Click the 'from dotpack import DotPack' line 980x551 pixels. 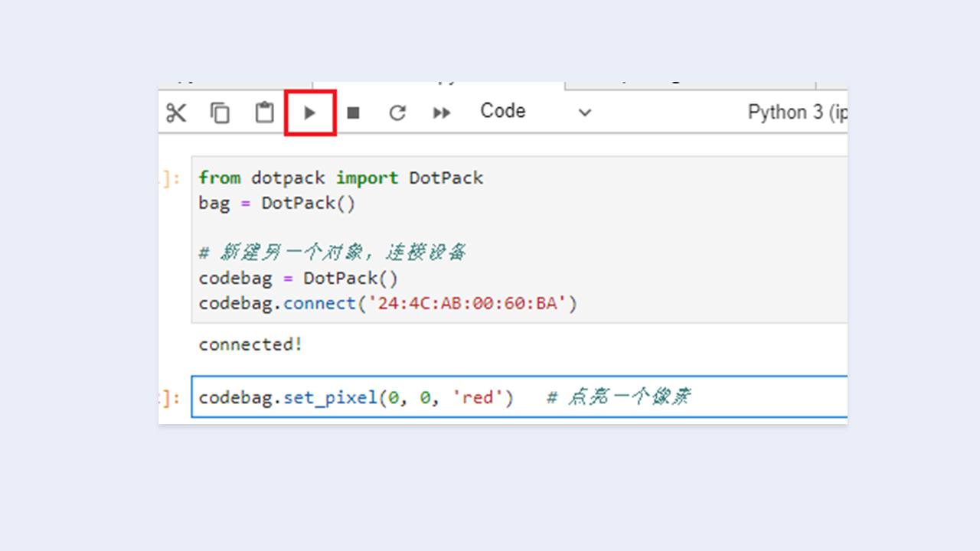(x=341, y=178)
